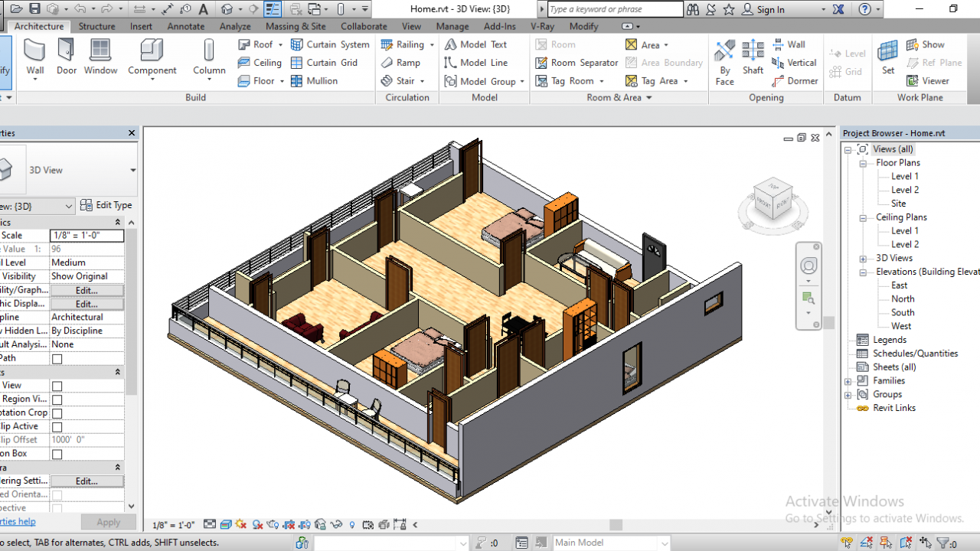Select the Component tool
This screenshot has height=551, width=980.
pos(152,58)
